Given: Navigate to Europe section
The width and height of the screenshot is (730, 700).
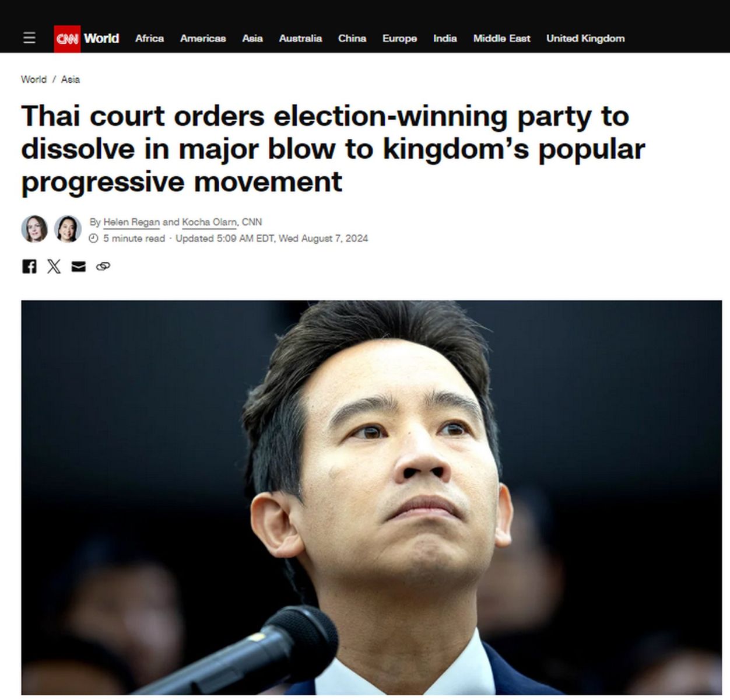Looking at the screenshot, I should point(399,38).
